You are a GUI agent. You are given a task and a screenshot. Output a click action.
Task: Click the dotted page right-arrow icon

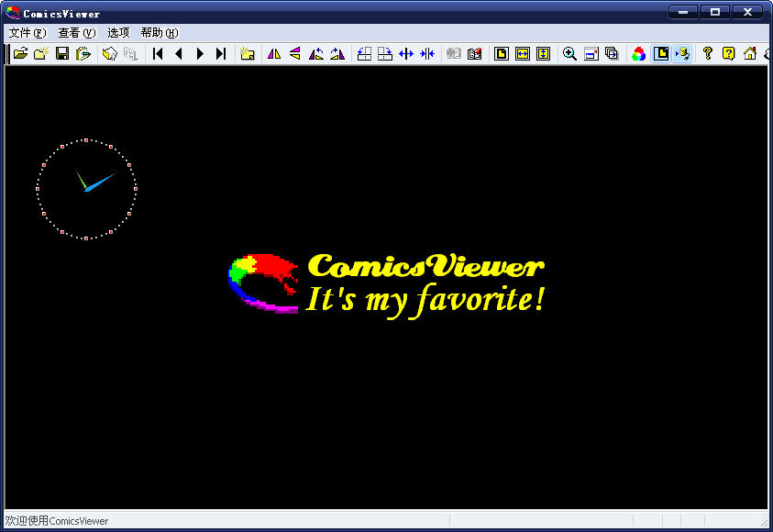pos(384,53)
